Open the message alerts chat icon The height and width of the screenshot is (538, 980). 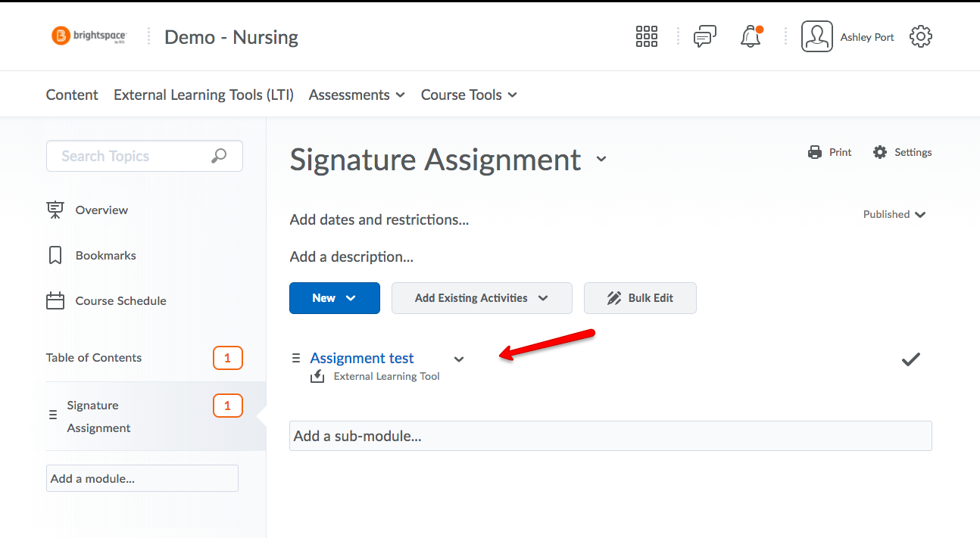pos(704,36)
